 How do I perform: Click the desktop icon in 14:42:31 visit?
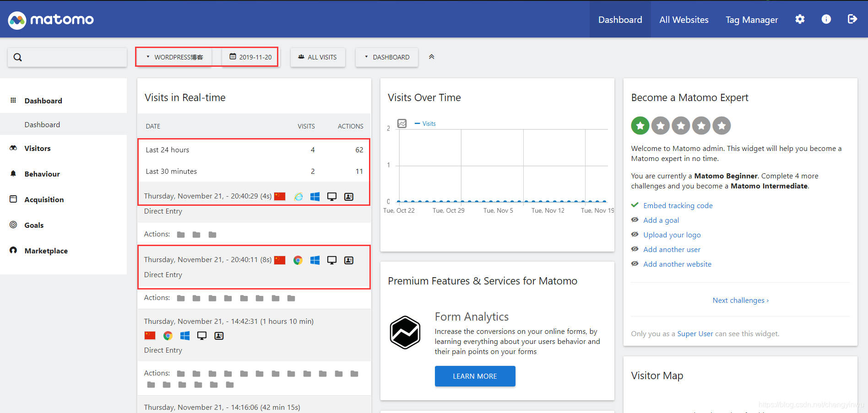[202, 336]
